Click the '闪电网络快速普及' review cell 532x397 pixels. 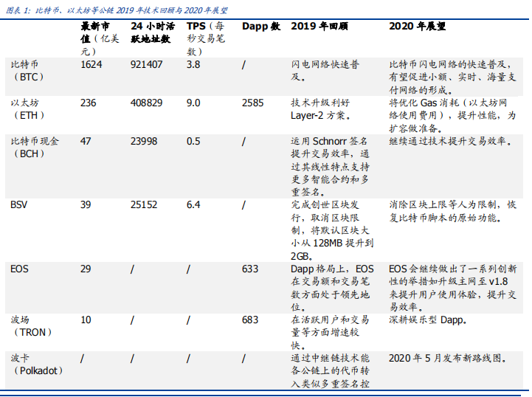(x=325, y=71)
